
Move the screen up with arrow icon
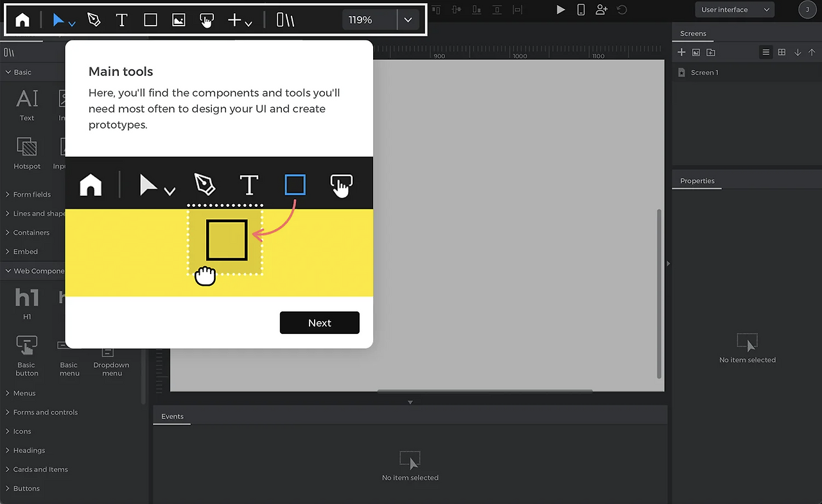tap(812, 53)
